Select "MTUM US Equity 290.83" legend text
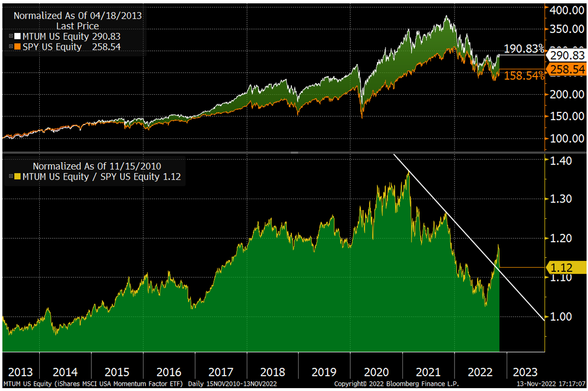This screenshot has width=588, height=391. (70, 36)
